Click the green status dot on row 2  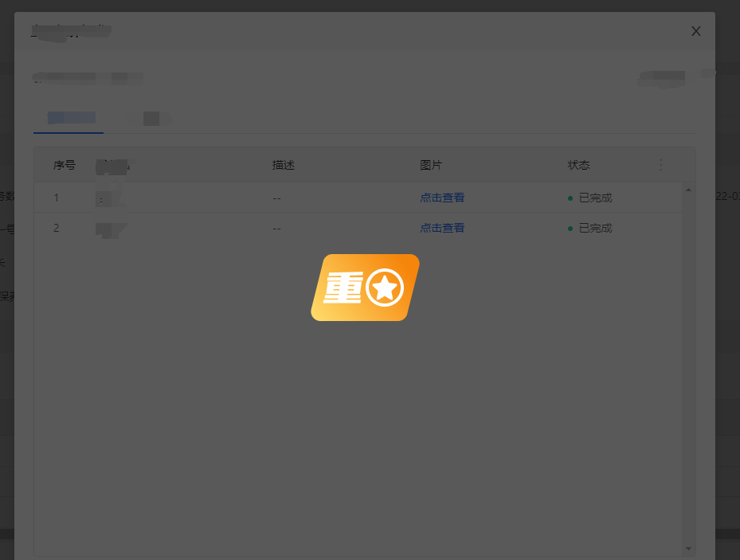click(x=571, y=228)
